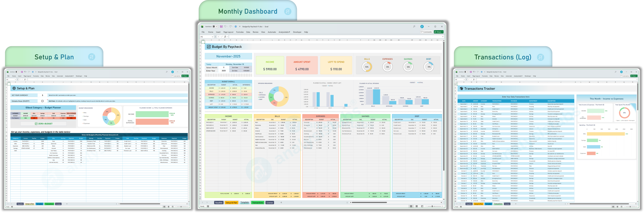The height and width of the screenshot is (213, 644).
Task: Switch to Transactions sheet tab in dashboard window
Action: pos(258,203)
